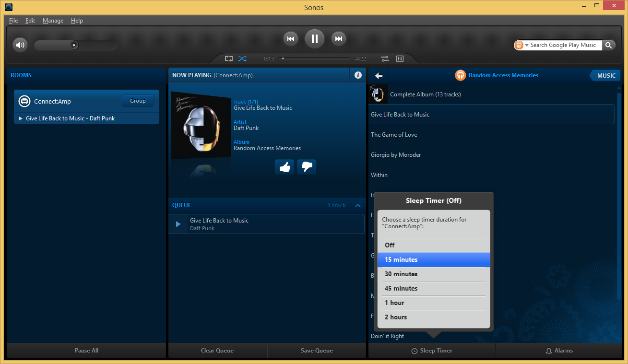Select Giorgio by Moroder track

(x=492, y=155)
